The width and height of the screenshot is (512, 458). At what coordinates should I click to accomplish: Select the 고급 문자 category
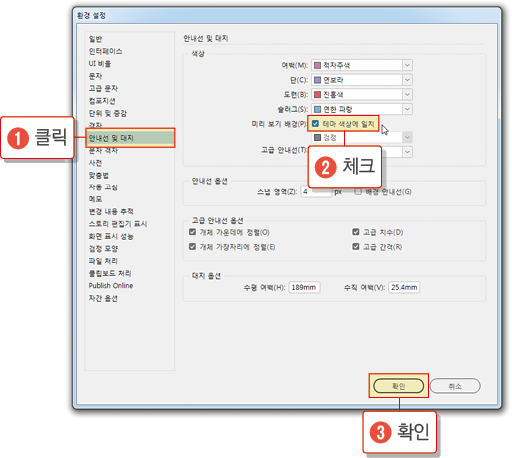coord(103,88)
